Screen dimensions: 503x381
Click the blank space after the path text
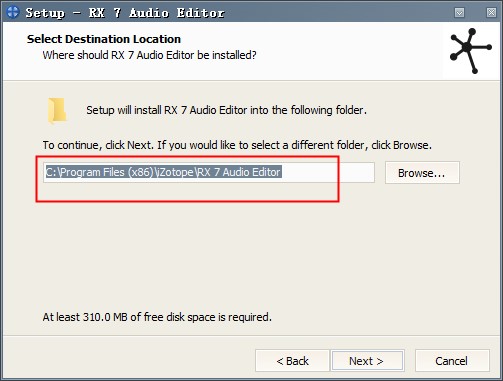pos(328,172)
